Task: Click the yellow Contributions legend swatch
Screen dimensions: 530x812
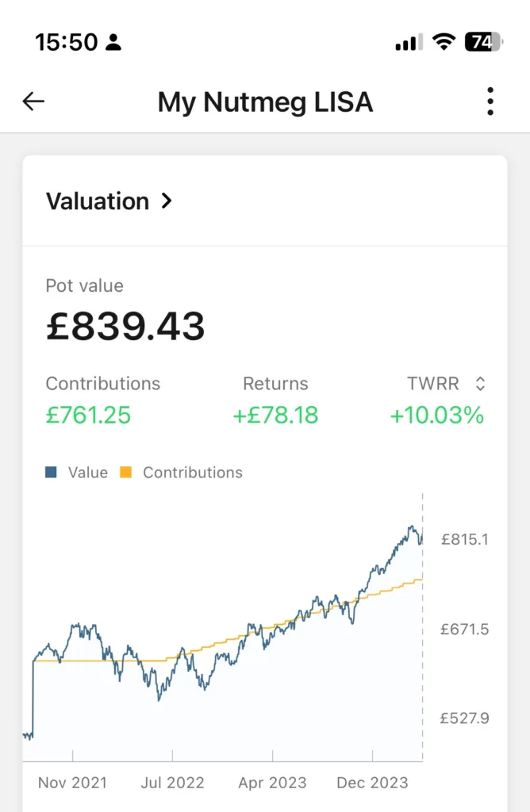Action: coord(125,473)
